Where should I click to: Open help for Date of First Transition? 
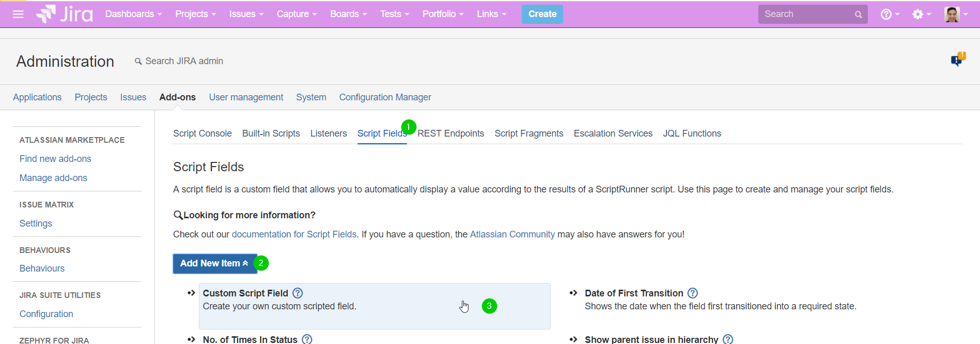pyautogui.click(x=693, y=293)
